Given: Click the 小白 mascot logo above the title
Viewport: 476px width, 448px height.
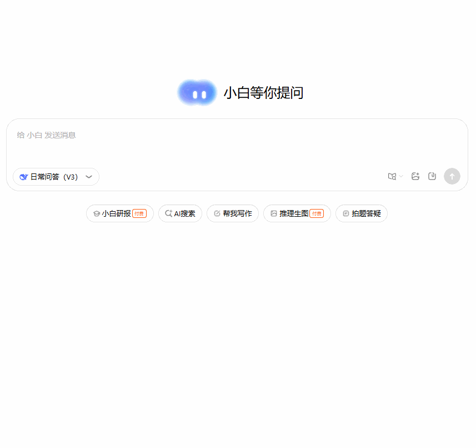Looking at the screenshot, I should pos(197,92).
